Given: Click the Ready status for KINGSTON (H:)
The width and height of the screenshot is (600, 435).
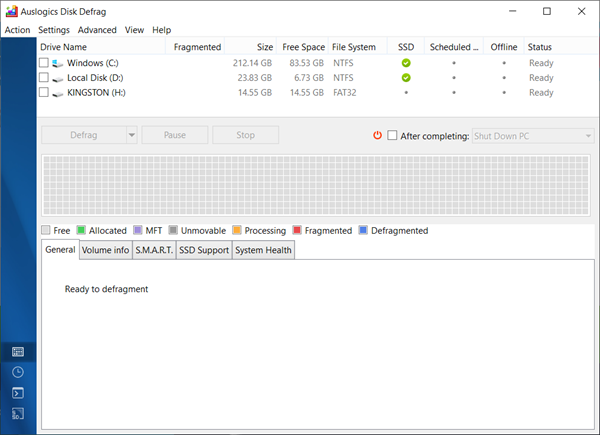Looking at the screenshot, I should click(x=541, y=93).
